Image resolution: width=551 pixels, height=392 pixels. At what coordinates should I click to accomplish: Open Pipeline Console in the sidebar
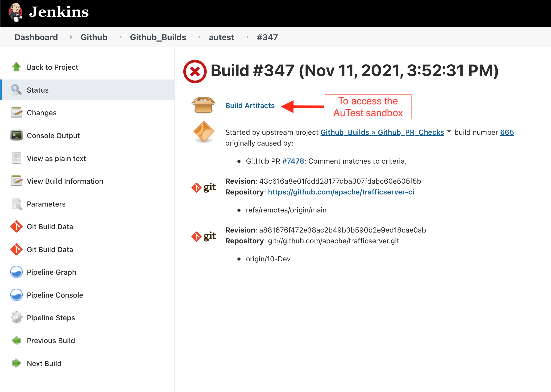pyautogui.click(x=55, y=295)
